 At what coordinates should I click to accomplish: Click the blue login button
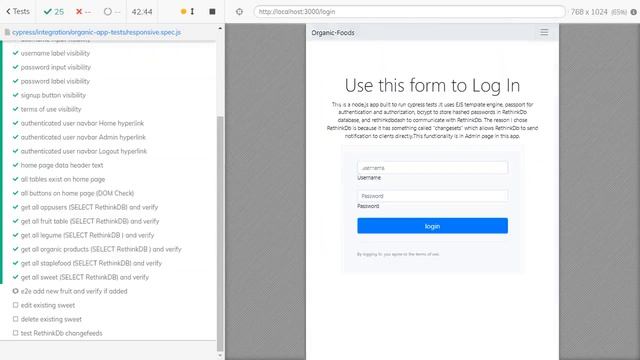pyautogui.click(x=432, y=226)
